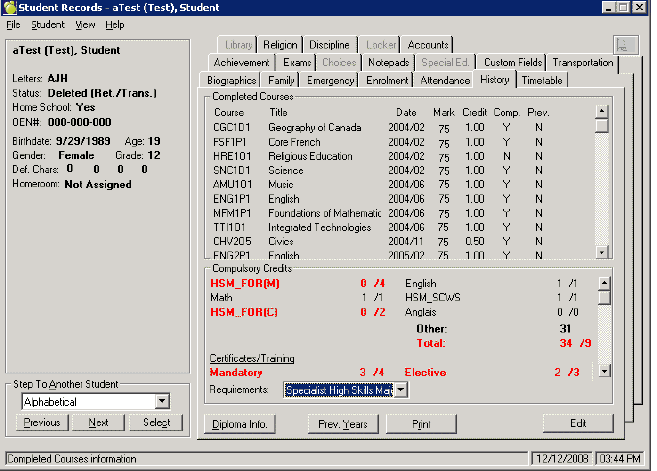
Task: Click the student photo icon beside the tabs
Action: point(626,45)
